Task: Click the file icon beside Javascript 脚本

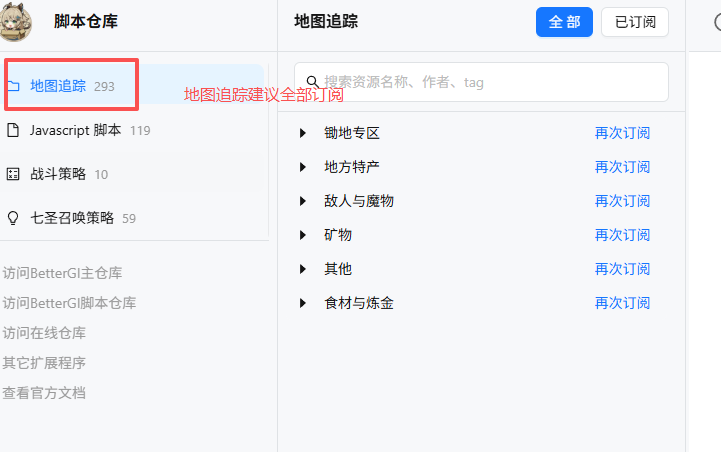Action: click(13, 130)
